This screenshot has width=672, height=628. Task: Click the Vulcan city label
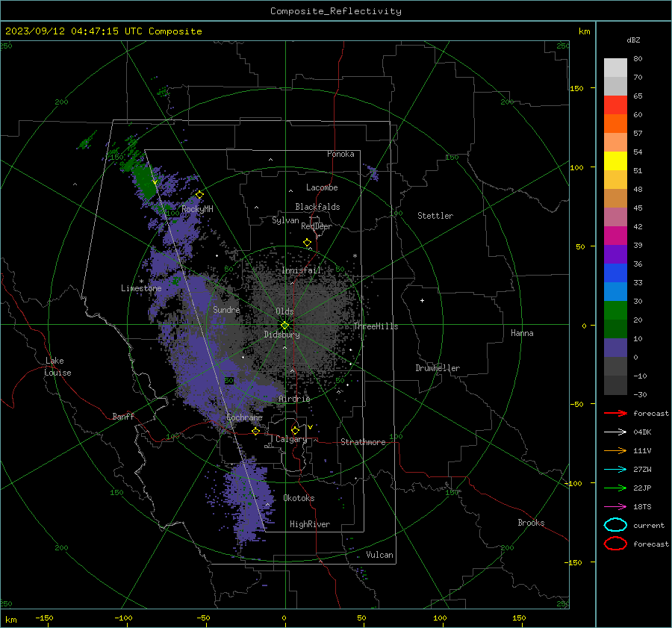380,555
